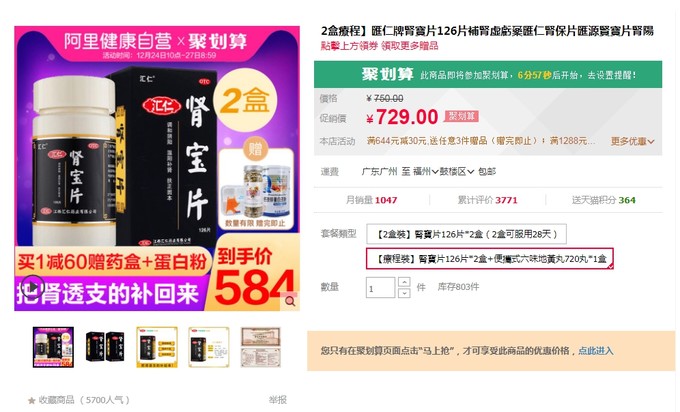Viewport: 680px width, 412px height.
Task: Select the two black boxes thumbnail
Action: (105, 347)
